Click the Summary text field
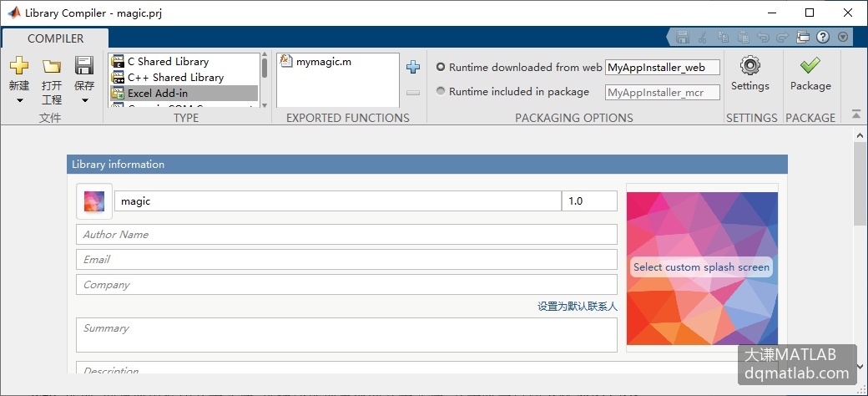868x396 pixels. tap(346, 335)
